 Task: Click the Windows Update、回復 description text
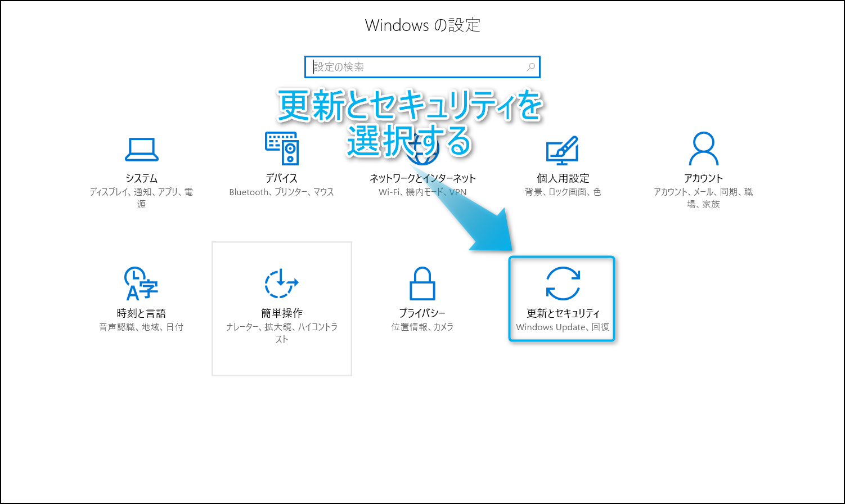(563, 327)
